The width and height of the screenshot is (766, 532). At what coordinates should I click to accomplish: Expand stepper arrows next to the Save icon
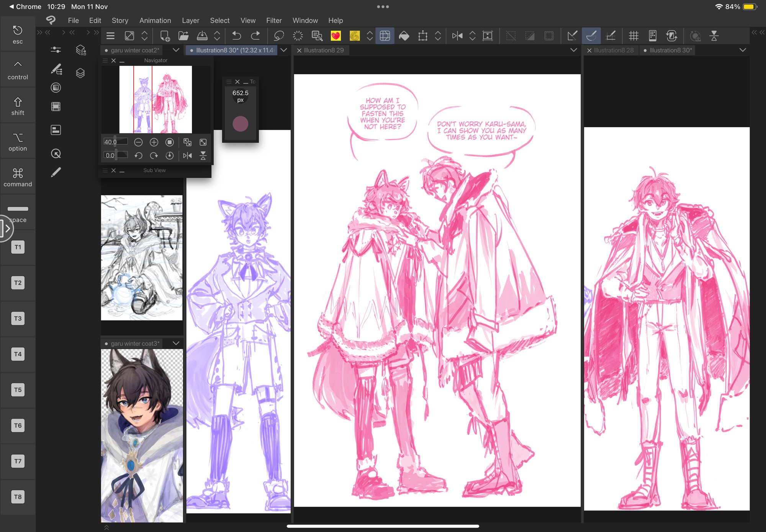217,36
